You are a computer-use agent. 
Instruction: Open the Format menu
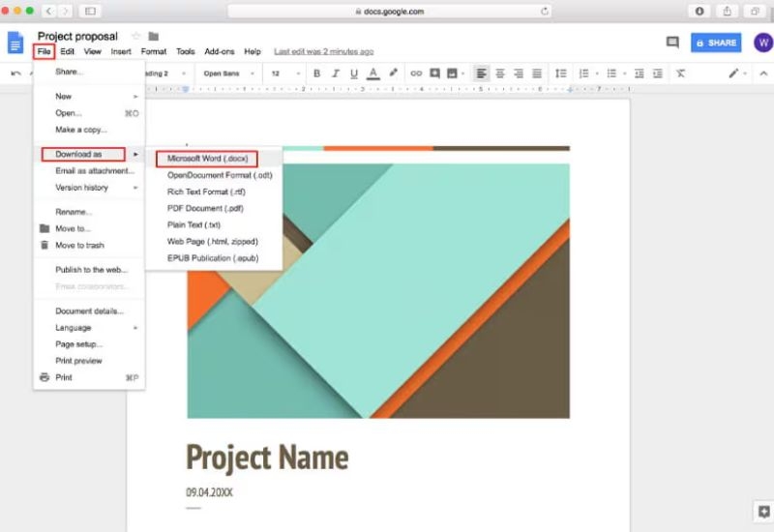154,51
